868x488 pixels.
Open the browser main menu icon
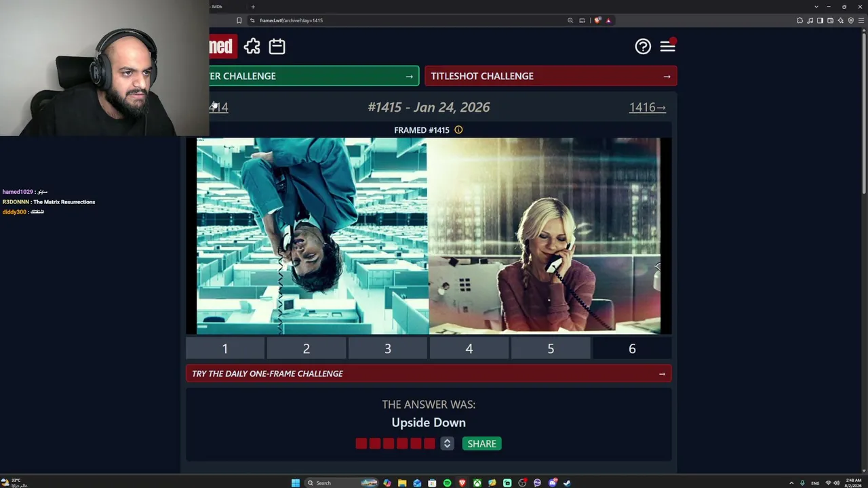[x=861, y=20]
